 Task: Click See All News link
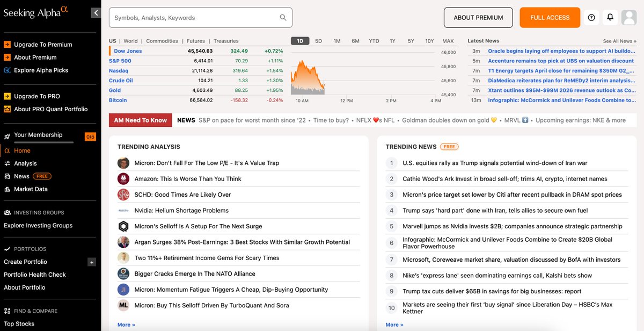619,41
